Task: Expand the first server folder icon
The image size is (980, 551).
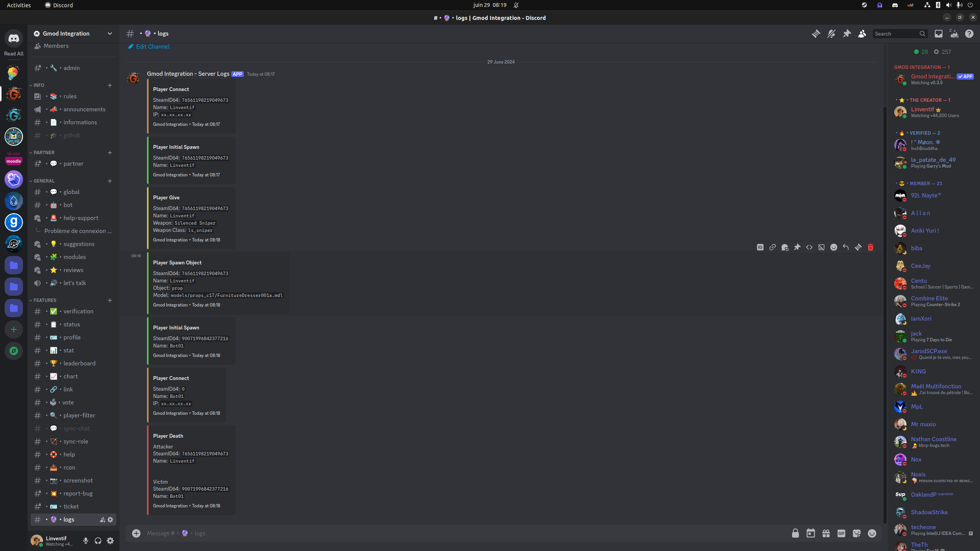Action: coord(14,265)
